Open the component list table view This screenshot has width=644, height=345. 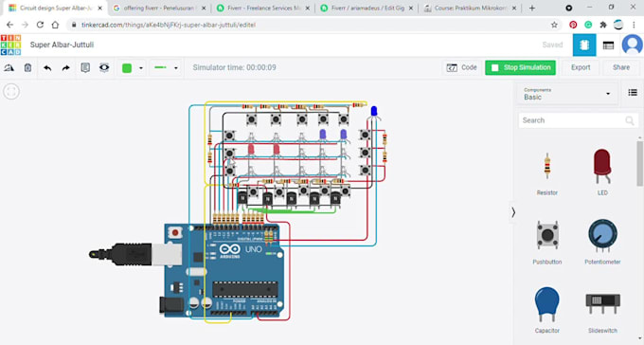(x=608, y=45)
